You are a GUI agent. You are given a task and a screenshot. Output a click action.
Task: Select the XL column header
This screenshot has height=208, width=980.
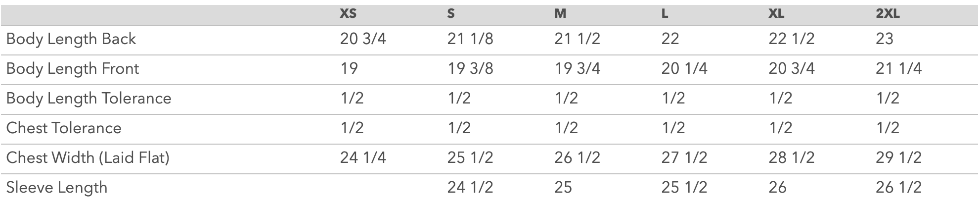coord(776,14)
